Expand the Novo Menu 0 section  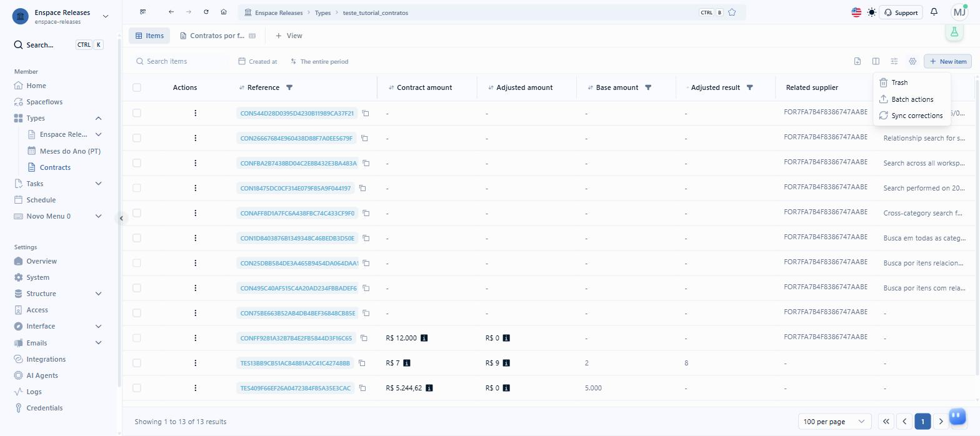click(98, 216)
